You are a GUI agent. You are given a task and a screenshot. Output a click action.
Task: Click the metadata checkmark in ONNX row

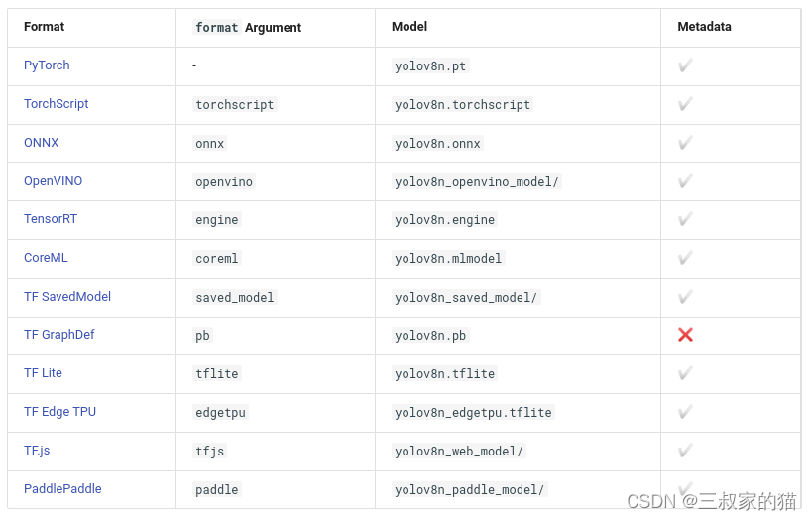tap(685, 143)
